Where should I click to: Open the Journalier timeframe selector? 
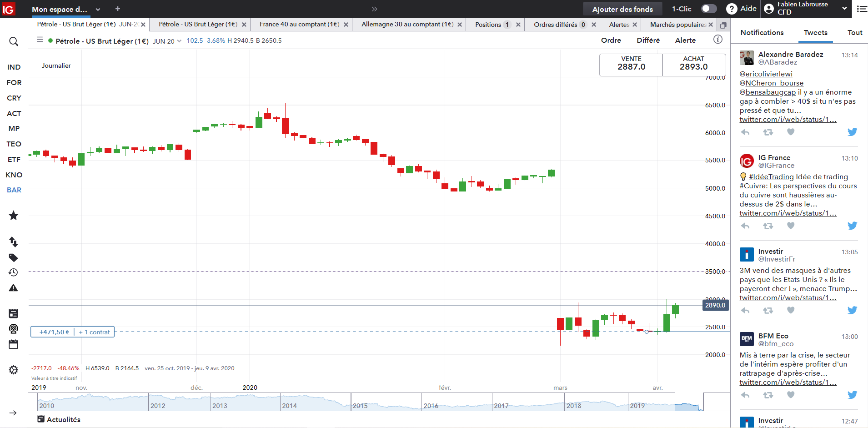pyautogui.click(x=56, y=65)
